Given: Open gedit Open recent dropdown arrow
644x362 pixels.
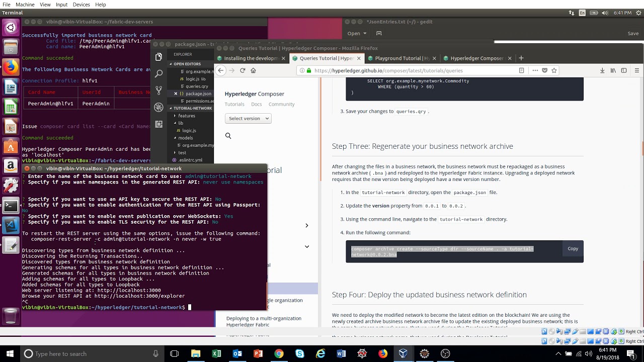Looking at the screenshot, I should click(365, 34).
